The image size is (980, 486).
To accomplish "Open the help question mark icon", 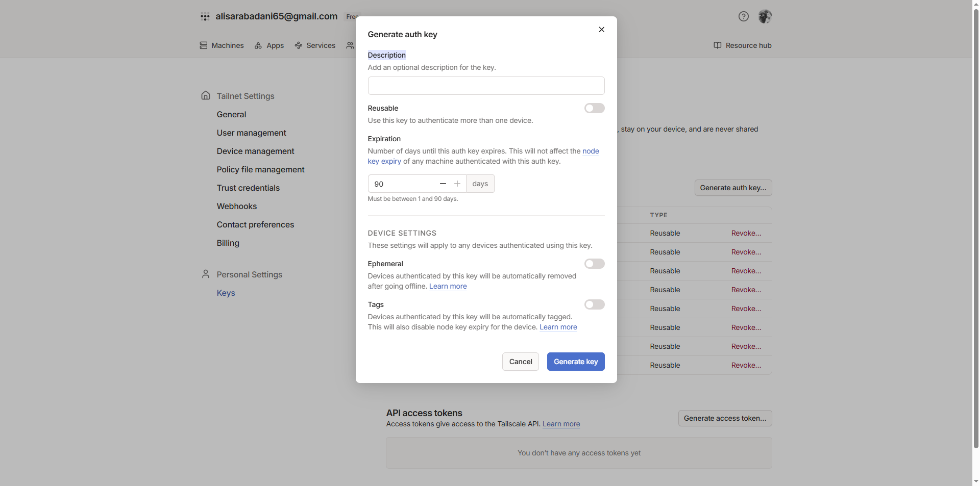I will click(744, 16).
